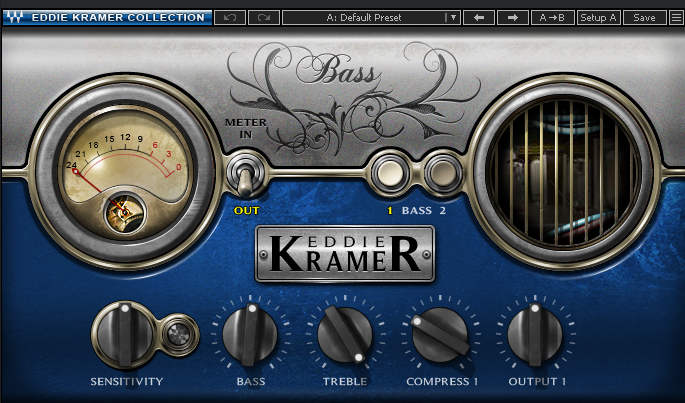Load the previous preset with left arrow
685x403 pixels.
pyautogui.click(x=479, y=17)
